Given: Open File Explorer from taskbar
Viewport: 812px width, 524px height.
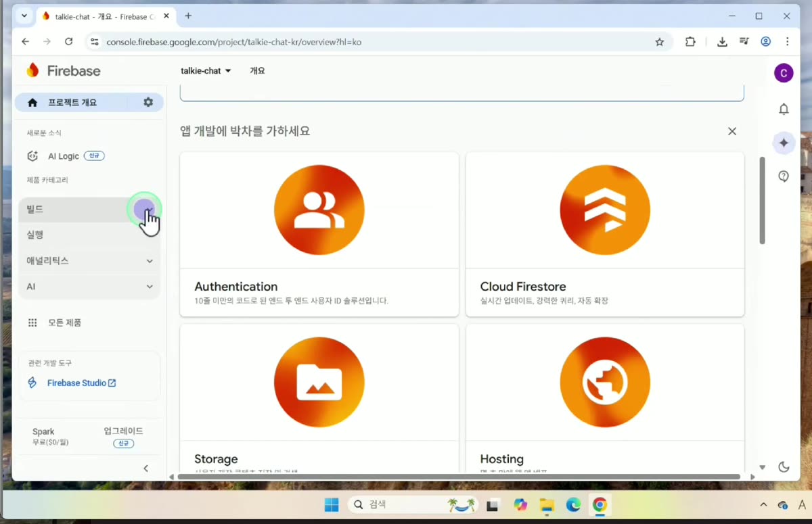Looking at the screenshot, I should (x=547, y=505).
